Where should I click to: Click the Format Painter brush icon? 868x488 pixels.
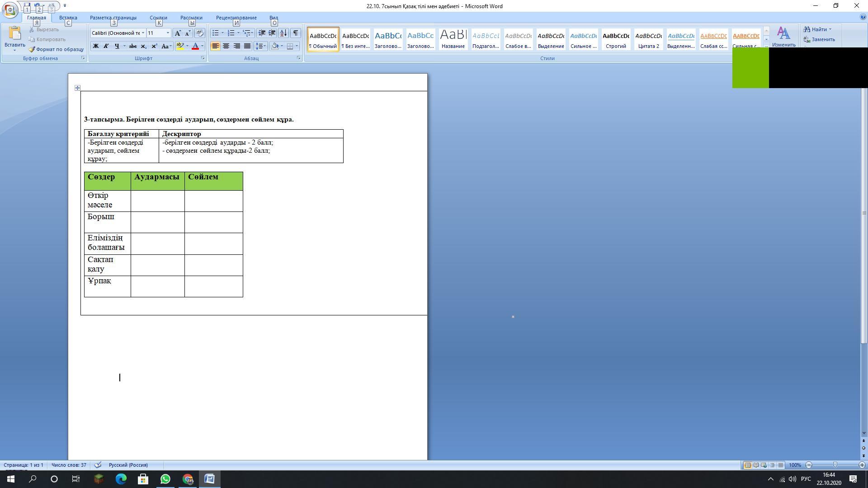32,49
